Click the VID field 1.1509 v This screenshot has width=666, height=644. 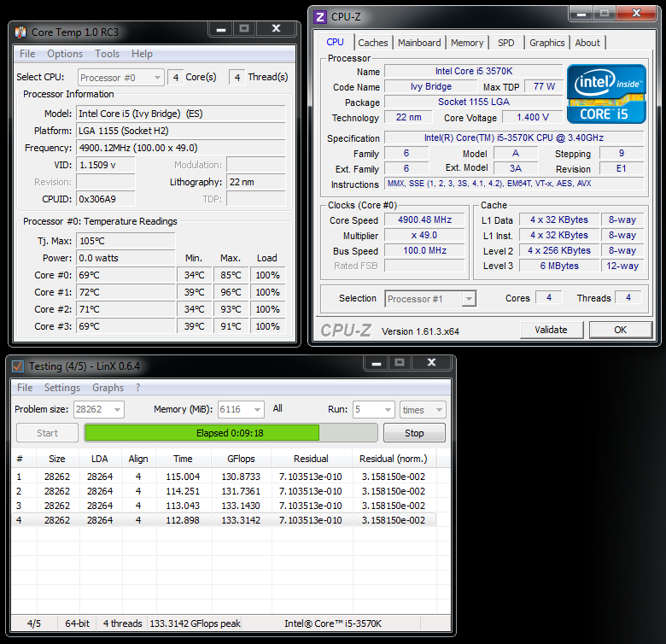pyautogui.click(x=105, y=165)
